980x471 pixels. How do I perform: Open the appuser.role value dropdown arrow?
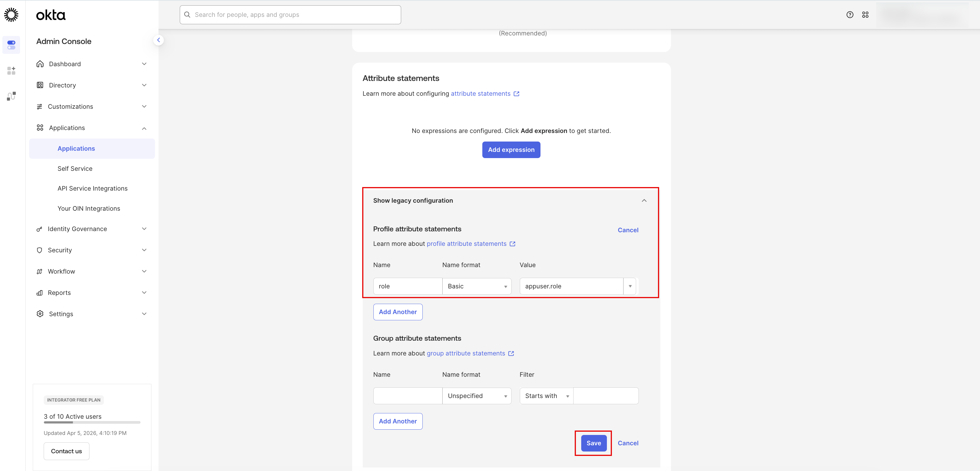pyautogui.click(x=630, y=286)
